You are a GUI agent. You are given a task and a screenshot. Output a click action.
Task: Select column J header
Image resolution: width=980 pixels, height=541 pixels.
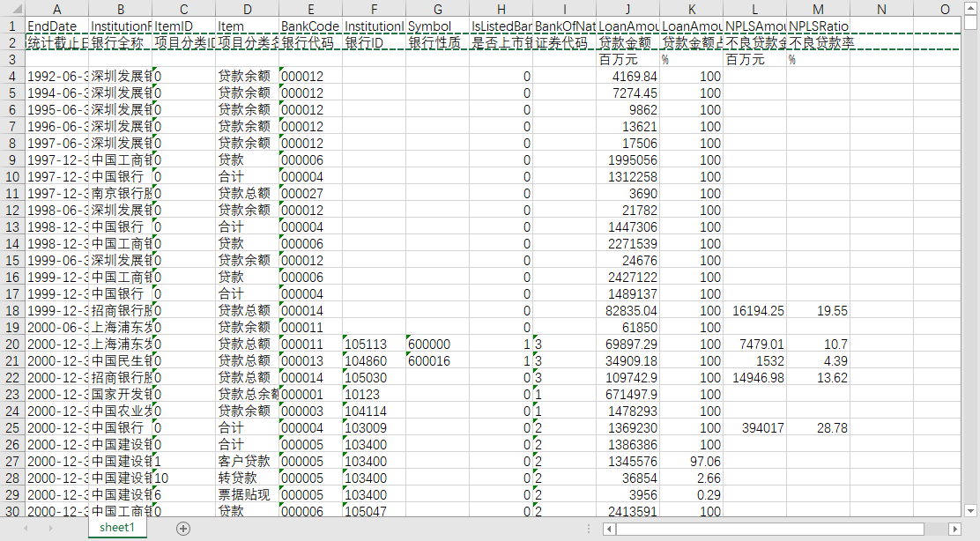click(627, 9)
